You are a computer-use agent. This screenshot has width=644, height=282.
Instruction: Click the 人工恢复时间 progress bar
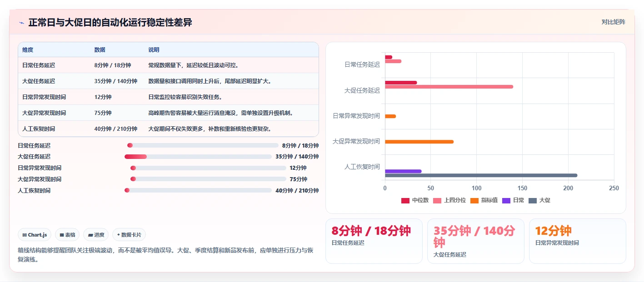pyautogui.click(x=198, y=190)
